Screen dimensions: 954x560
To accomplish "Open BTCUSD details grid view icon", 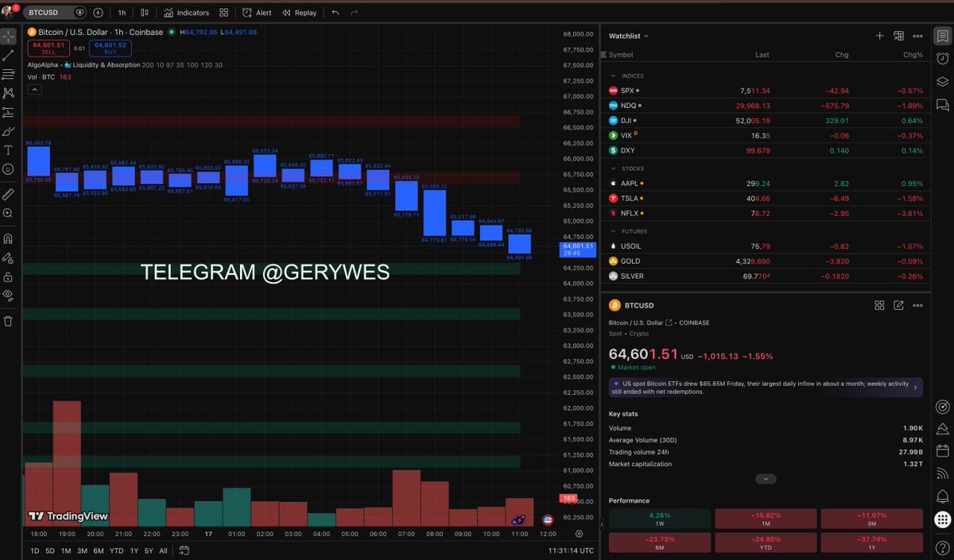I will click(879, 305).
